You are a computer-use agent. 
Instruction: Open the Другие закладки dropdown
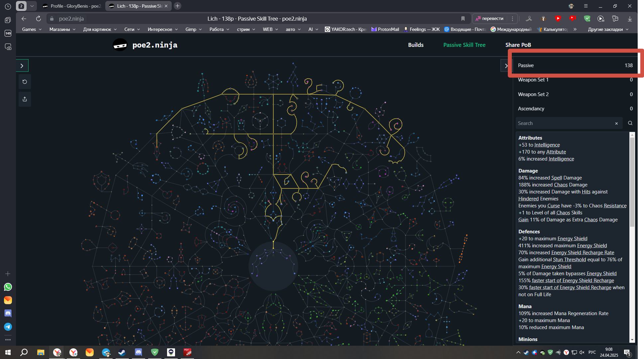[x=608, y=29]
